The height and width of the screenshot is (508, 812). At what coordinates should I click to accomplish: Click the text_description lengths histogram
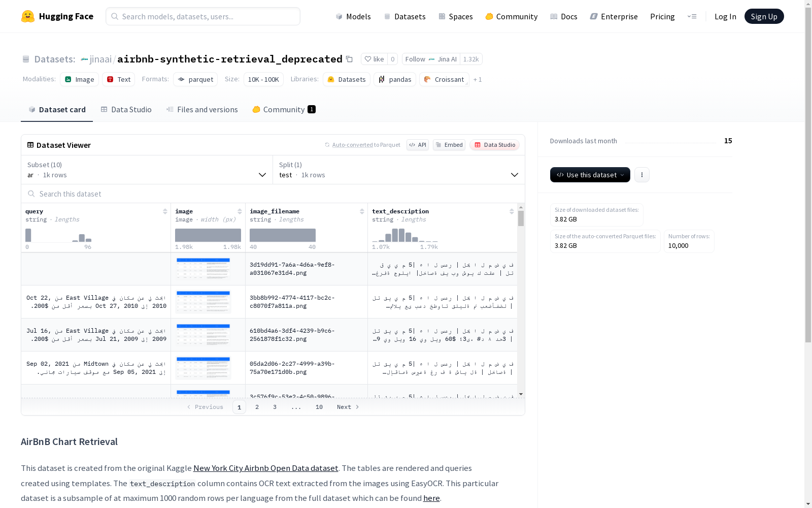click(405, 235)
